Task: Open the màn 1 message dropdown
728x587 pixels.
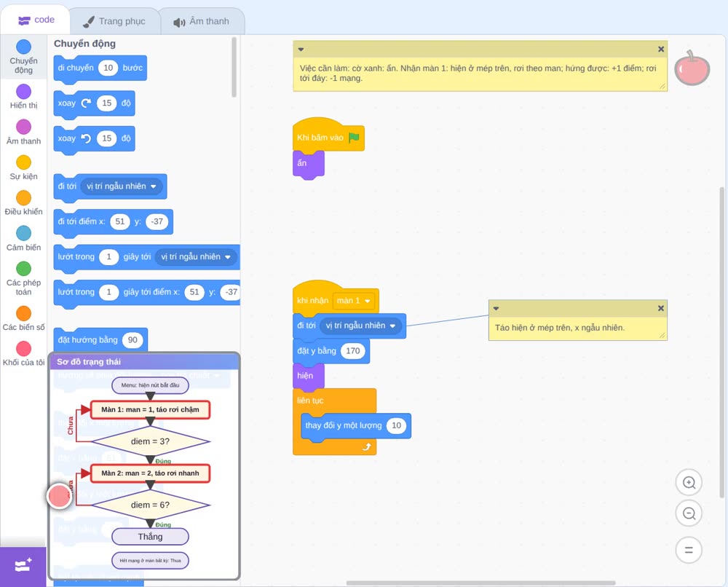Action: coord(353,301)
